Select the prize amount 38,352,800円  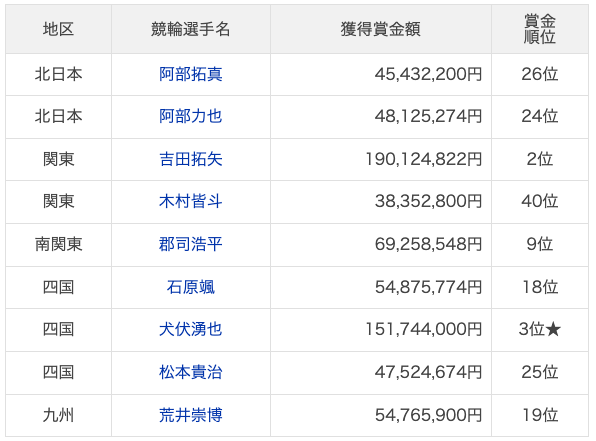click(x=428, y=201)
